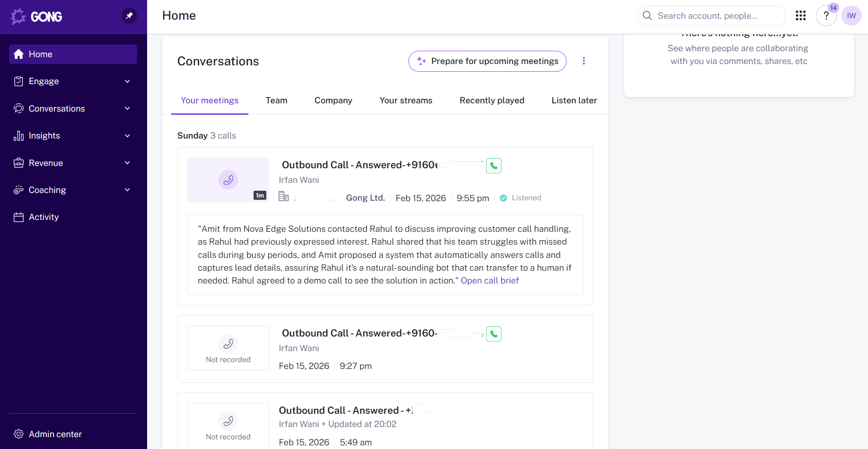This screenshot has height=449, width=868.
Task: Open the 1m recorded call thumbnail
Action: [x=228, y=180]
